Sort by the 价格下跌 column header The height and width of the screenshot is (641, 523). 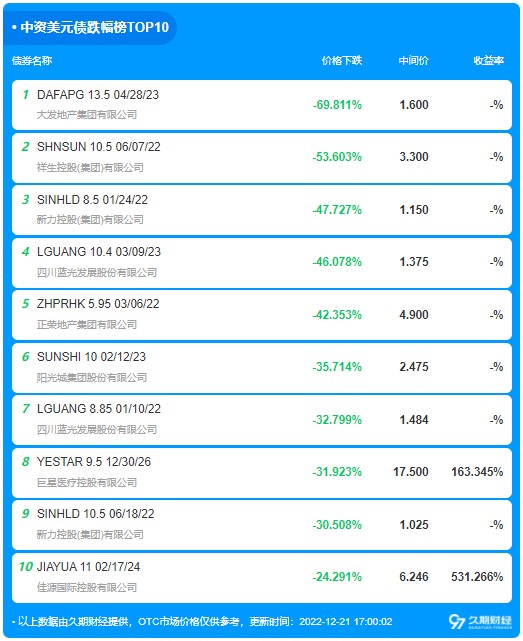click(342, 61)
